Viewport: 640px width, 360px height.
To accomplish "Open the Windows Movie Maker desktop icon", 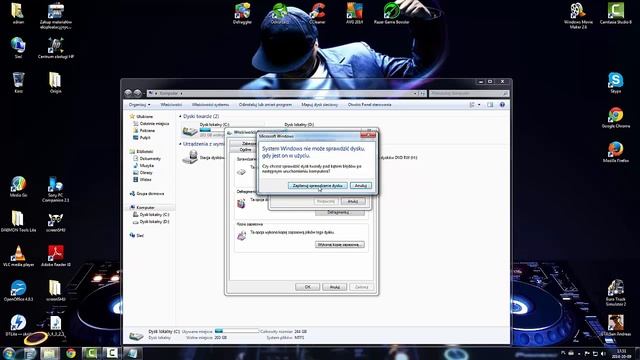I will point(578,16).
